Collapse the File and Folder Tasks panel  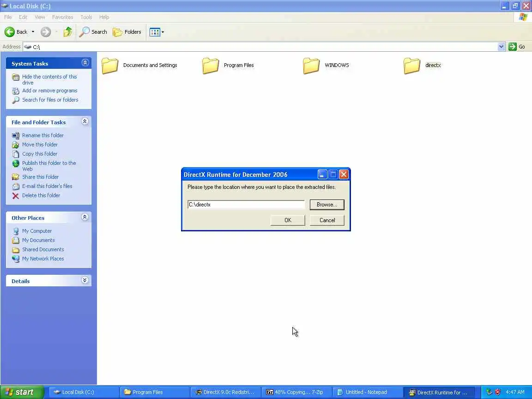pos(85,121)
